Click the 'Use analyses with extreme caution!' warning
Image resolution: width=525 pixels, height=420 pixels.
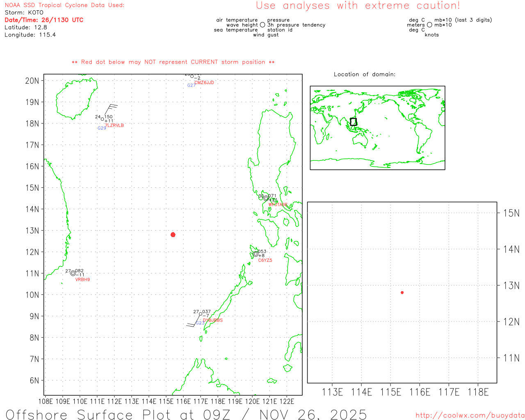[358, 6]
